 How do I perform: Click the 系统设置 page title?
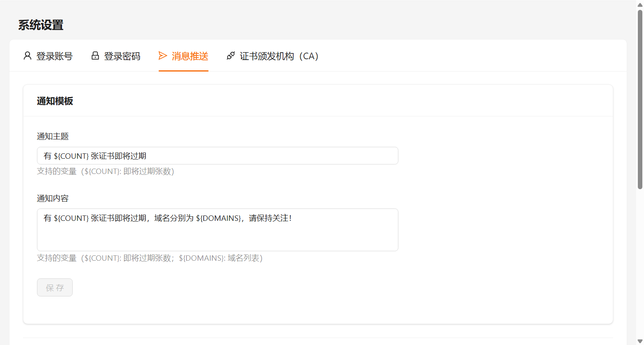41,25
